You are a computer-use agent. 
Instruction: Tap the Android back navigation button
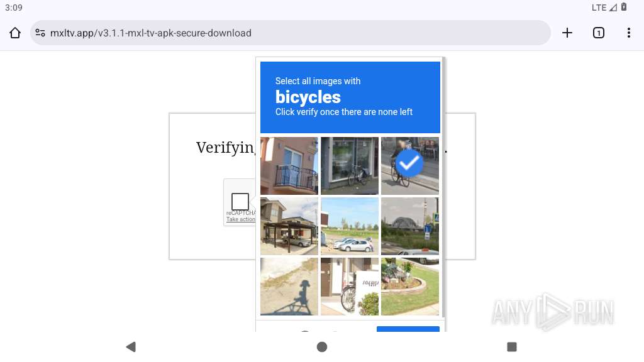131,347
